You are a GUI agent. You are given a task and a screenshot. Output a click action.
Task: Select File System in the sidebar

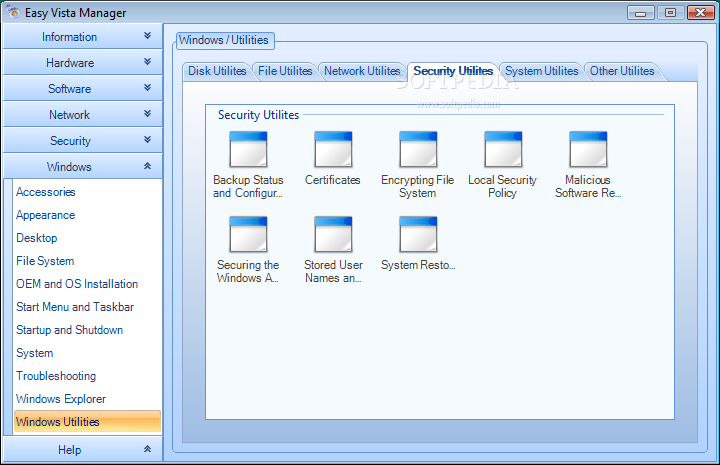[x=45, y=261]
